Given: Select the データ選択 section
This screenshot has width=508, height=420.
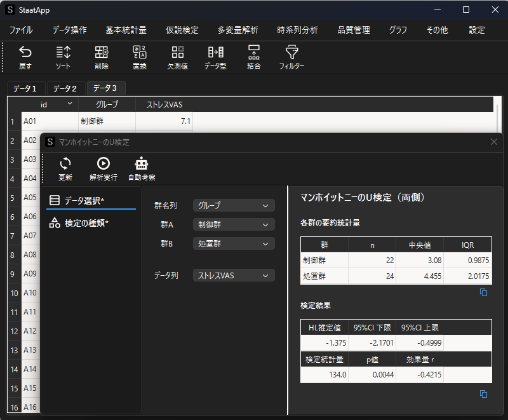Looking at the screenshot, I should point(91,201).
